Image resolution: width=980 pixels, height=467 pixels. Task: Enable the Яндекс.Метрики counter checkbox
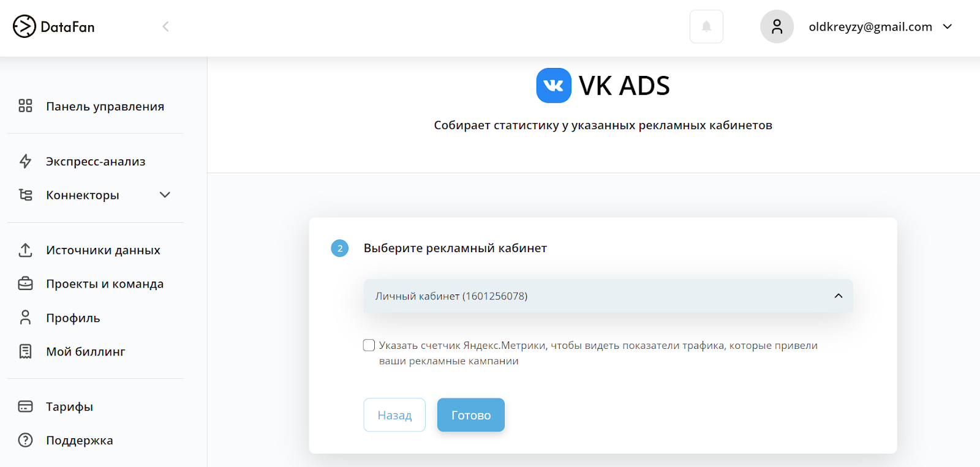click(x=369, y=345)
